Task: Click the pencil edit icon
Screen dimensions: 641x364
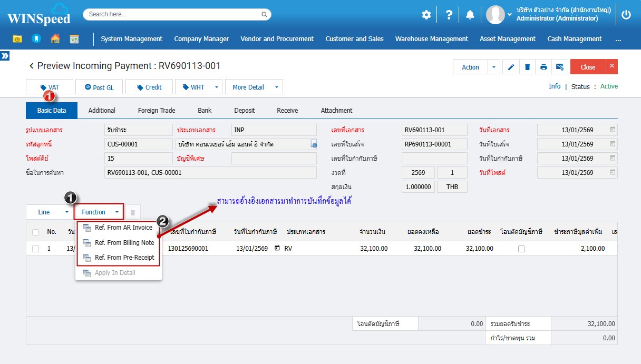Action: 511,67
